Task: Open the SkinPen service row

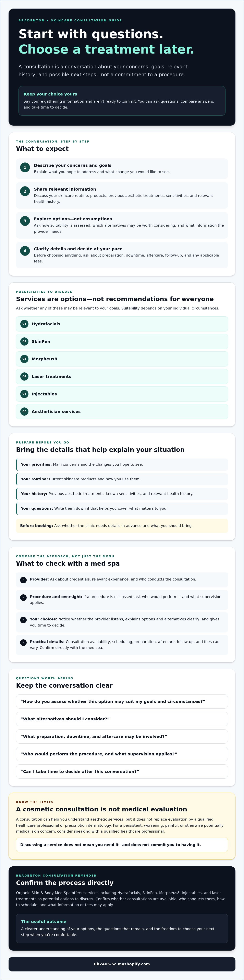Action: [122, 341]
